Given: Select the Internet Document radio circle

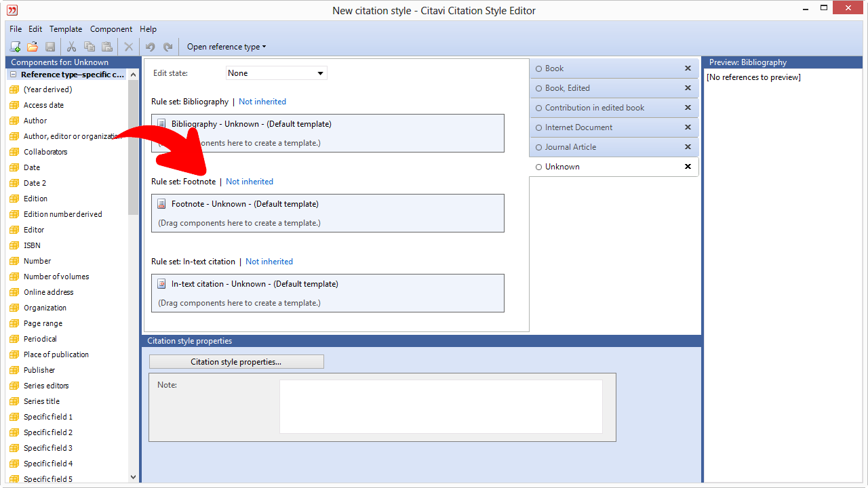Looking at the screenshot, I should tap(539, 127).
